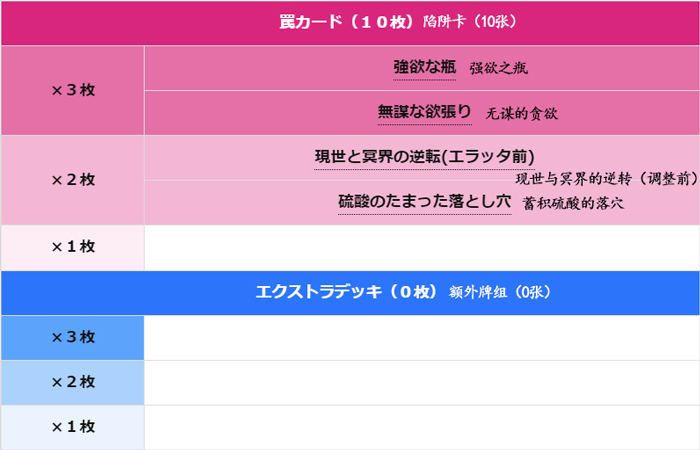Open the 無謀な欲張り card link
The width and height of the screenshot is (700, 450).
pos(424,112)
